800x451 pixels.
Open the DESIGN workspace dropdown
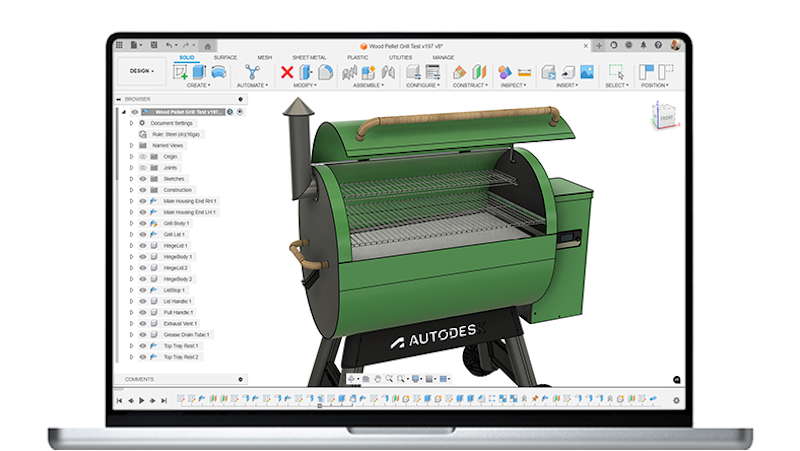[141, 71]
